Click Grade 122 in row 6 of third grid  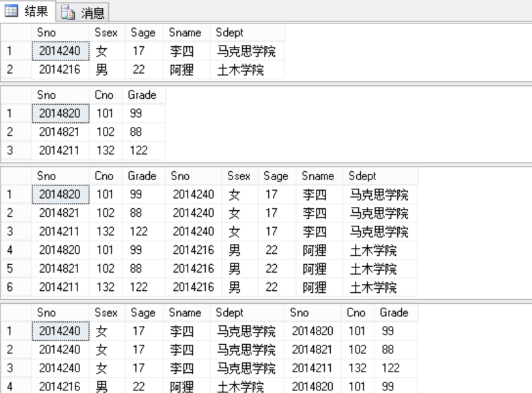[144, 287]
